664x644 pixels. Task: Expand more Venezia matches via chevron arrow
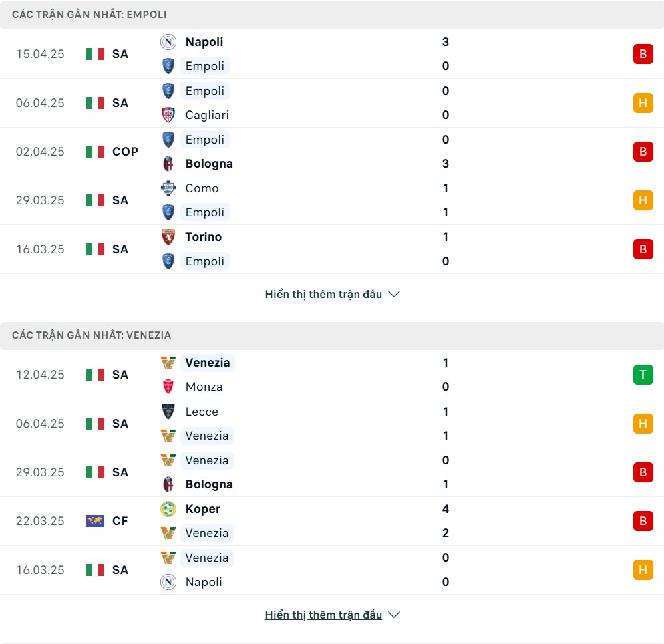pyautogui.click(x=394, y=615)
